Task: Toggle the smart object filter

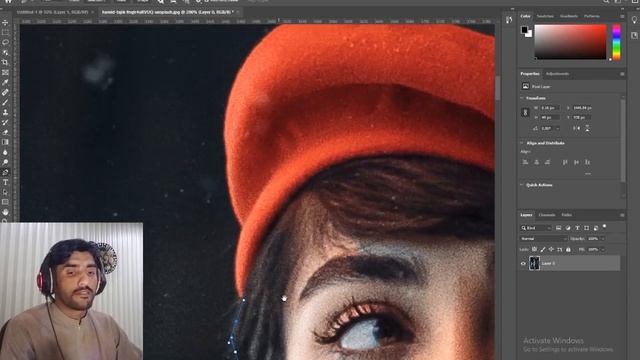Action: pos(596,228)
